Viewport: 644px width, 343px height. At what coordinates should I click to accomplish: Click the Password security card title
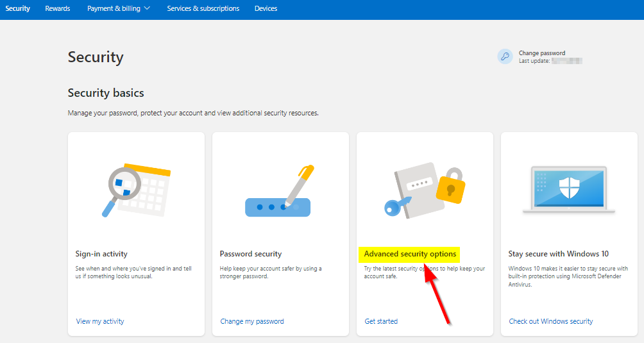pyautogui.click(x=251, y=254)
